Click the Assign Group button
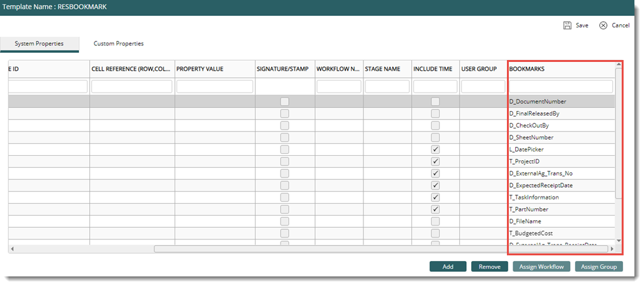644x286 pixels. (x=599, y=267)
